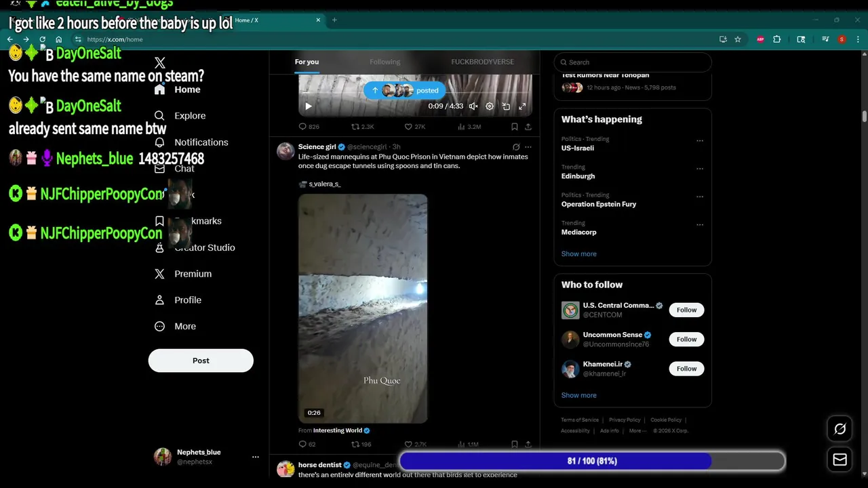Unmute the top video
The width and height of the screenshot is (868, 488).
(473, 106)
